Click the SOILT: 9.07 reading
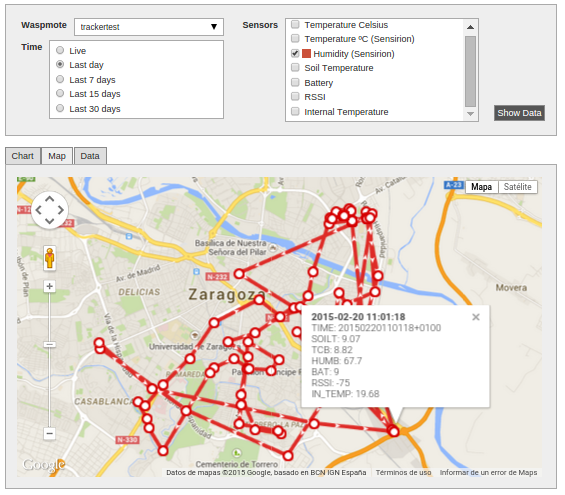 [335, 339]
